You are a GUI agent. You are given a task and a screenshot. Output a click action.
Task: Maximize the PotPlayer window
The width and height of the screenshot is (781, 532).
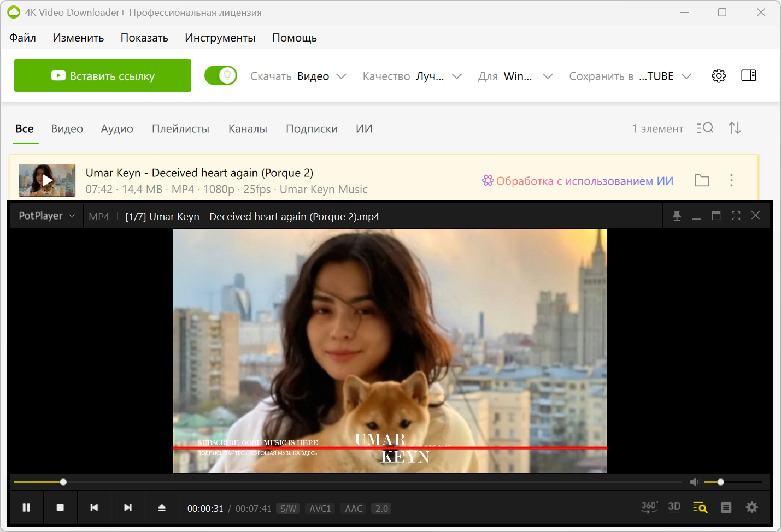716,216
